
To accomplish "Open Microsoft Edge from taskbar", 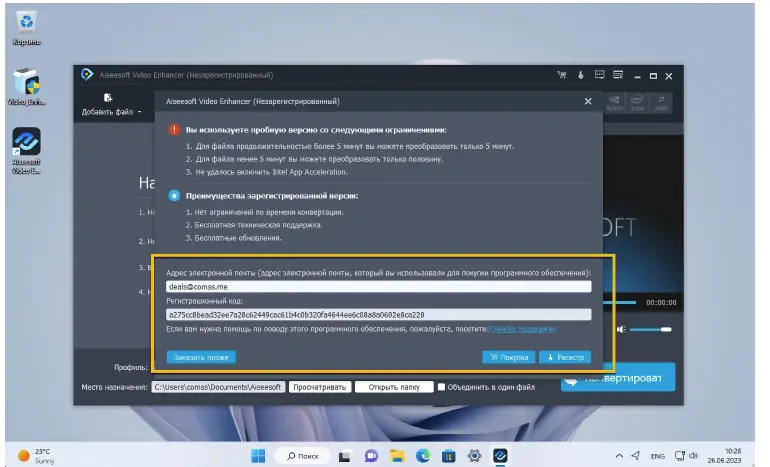I will click(x=423, y=456).
